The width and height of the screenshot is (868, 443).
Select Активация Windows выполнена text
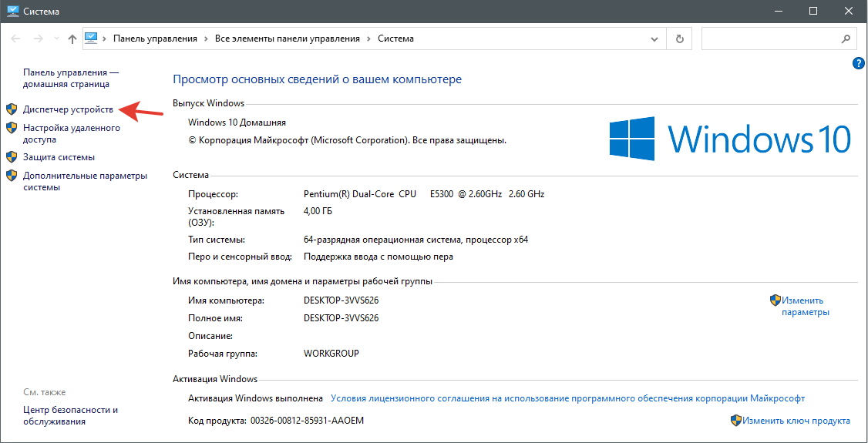[255, 398]
